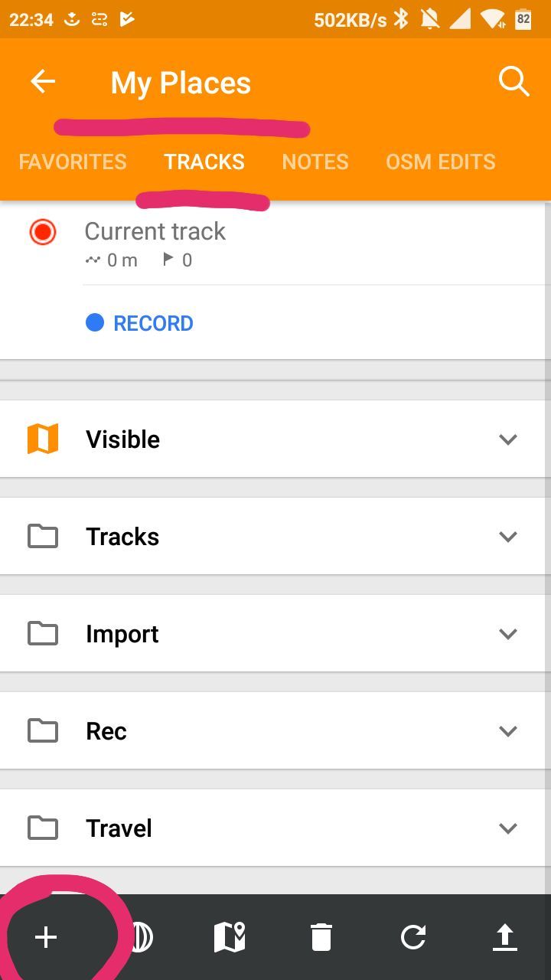Tap the plus icon in the bottom toolbar
The image size is (551, 980).
pos(46,937)
